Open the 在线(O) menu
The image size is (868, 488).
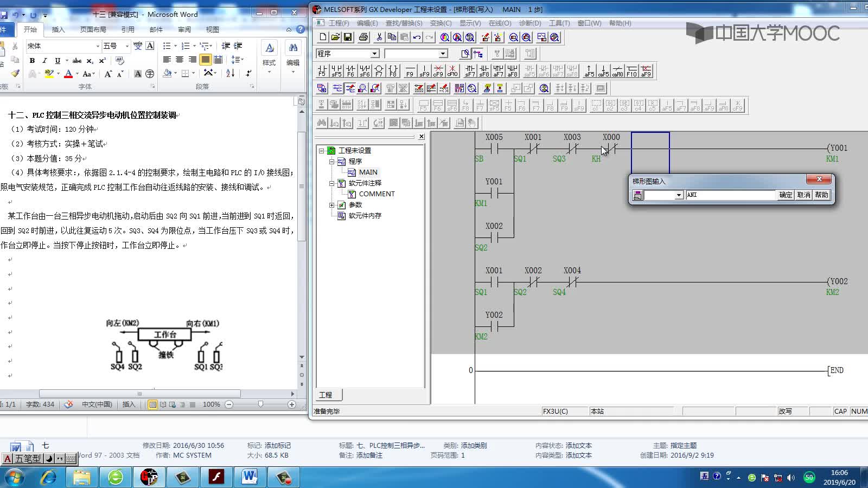pos(500,23)
